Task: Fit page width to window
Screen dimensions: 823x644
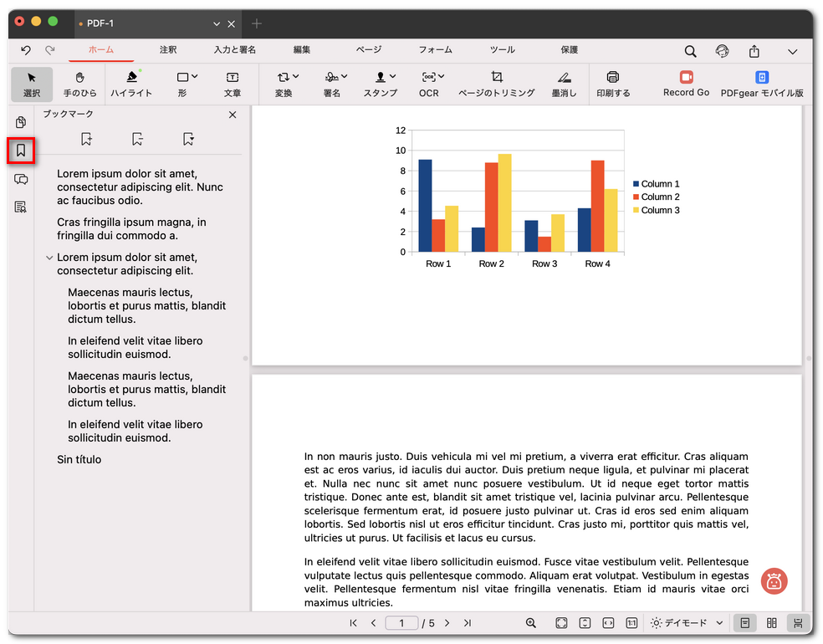Action: (608, 623)
